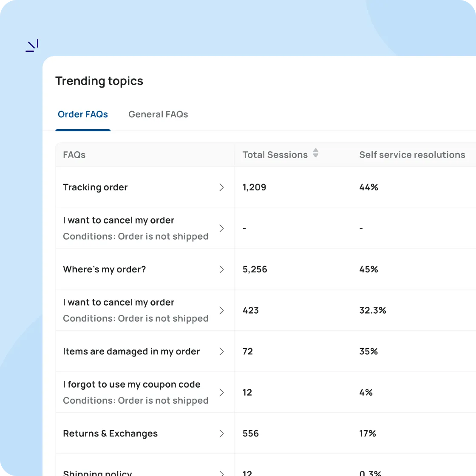Open the Where's my order? FAQ entry
The height and width of the screenshot is (476, 476).
(104, 269)
